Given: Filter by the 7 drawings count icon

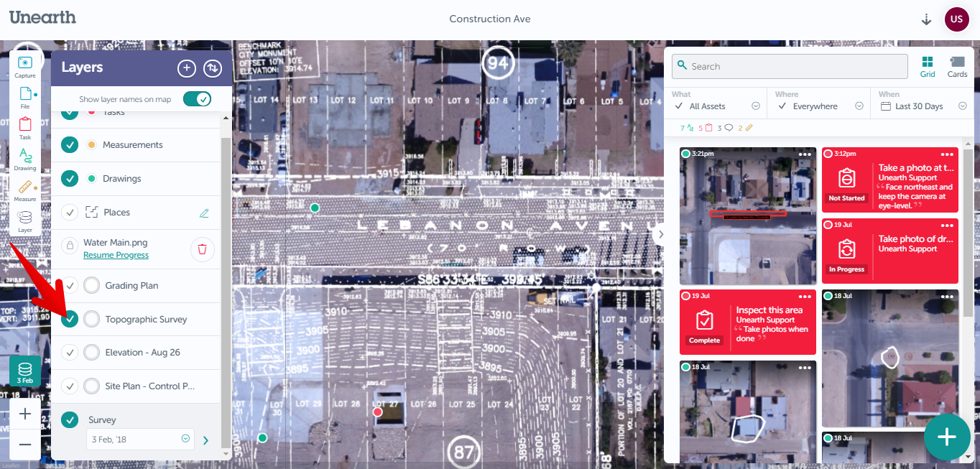Looking at the screenshot, I should tap(686, 128).
